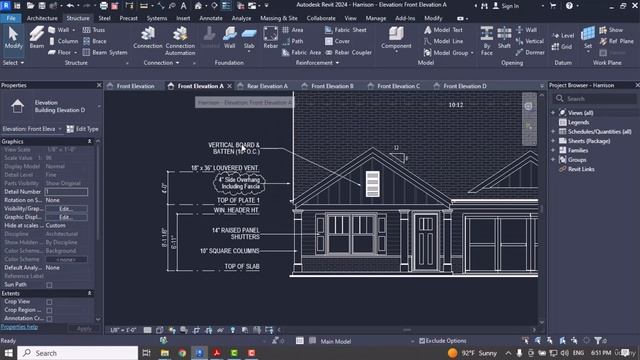The image size is (640, 360).
Task: Select the Rebar tool
Action: pyautogui.click(x=270, y=38)
